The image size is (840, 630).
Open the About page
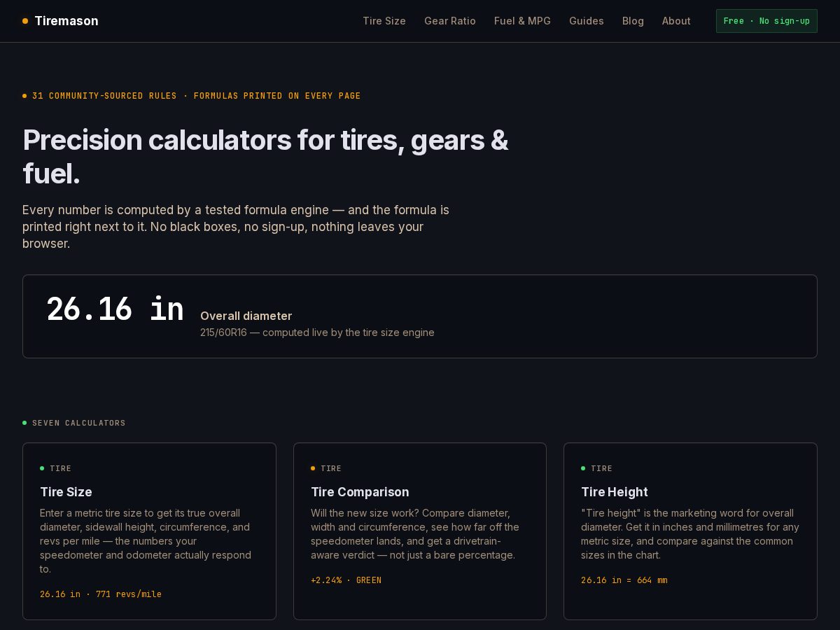[676, 21]
